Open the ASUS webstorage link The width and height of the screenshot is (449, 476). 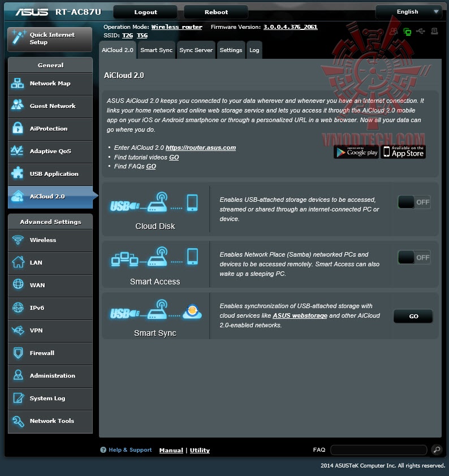[x=300, y=315]
